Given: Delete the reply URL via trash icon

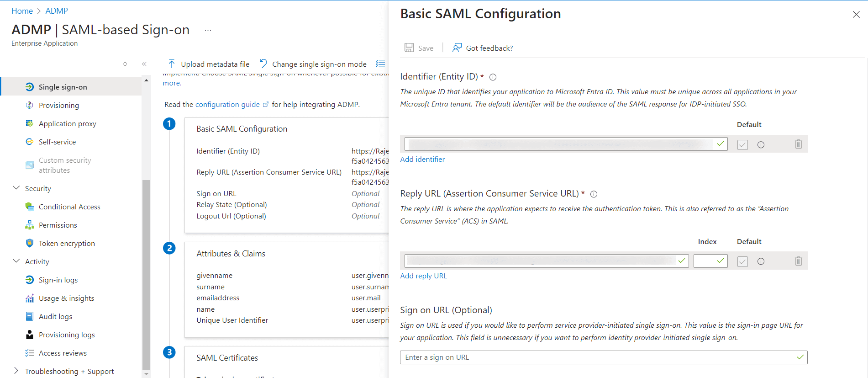Looking at the screenshot, I should tap(798, 261).
